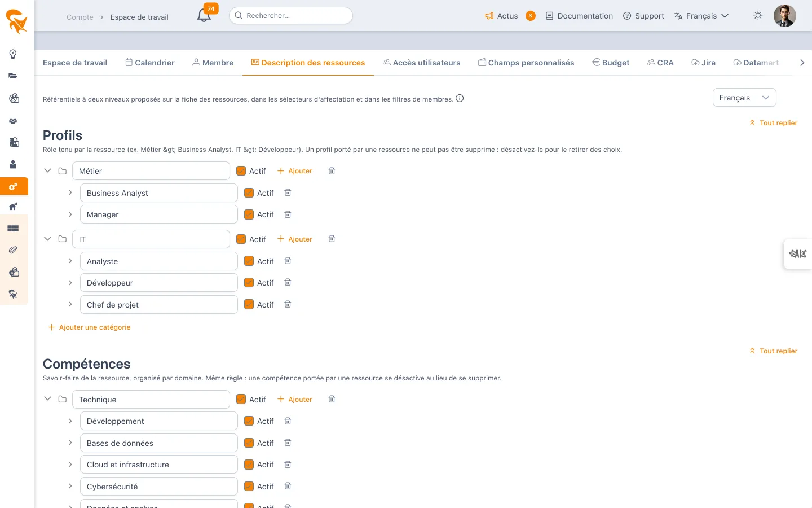Click the lightbulb icon in the sidebar
The height and width of the screenshot is (508, 812).
pos(13,54)
